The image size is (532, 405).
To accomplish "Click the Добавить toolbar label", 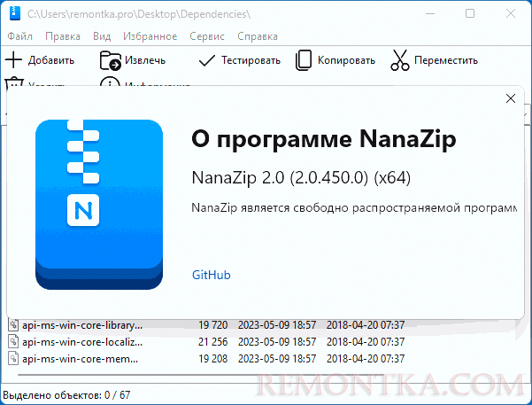I will click(51, 60).
